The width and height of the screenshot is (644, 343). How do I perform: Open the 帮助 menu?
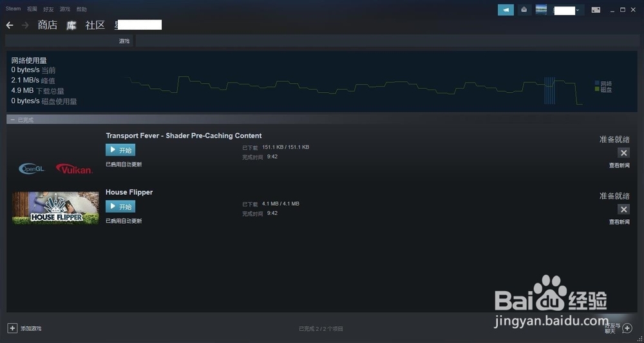81,9
